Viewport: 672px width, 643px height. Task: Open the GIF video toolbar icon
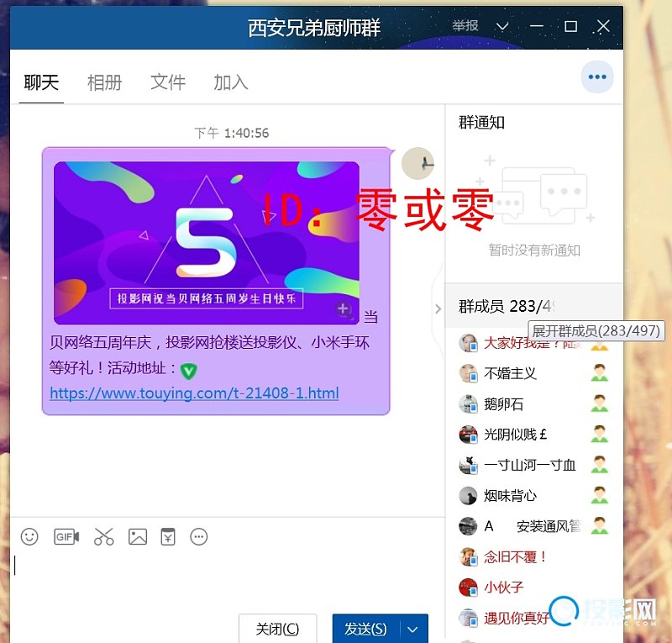pyautogui.click(x=66, y=536)
